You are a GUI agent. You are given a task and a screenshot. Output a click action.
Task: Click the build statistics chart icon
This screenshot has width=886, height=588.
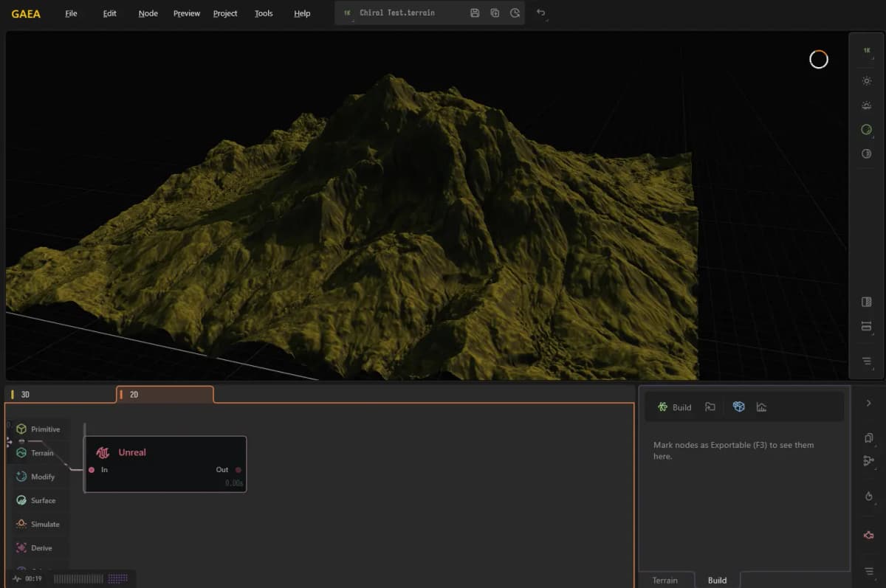[761, 407]
